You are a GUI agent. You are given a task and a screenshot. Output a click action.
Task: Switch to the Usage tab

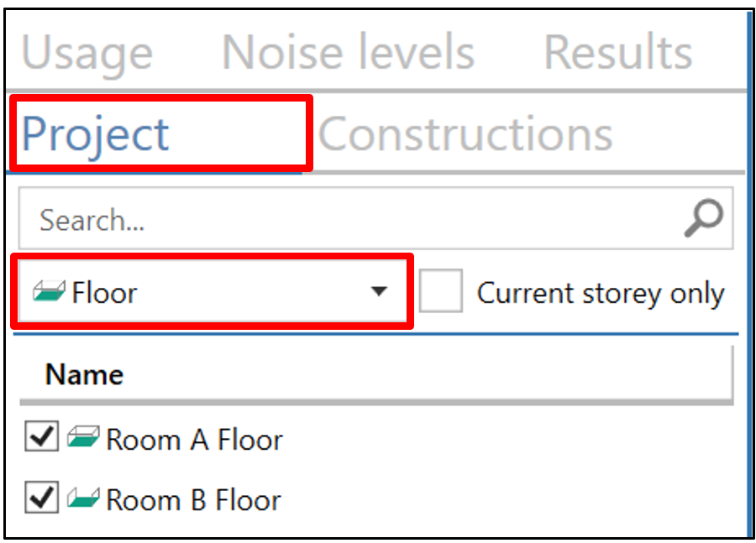coord(87,52)
